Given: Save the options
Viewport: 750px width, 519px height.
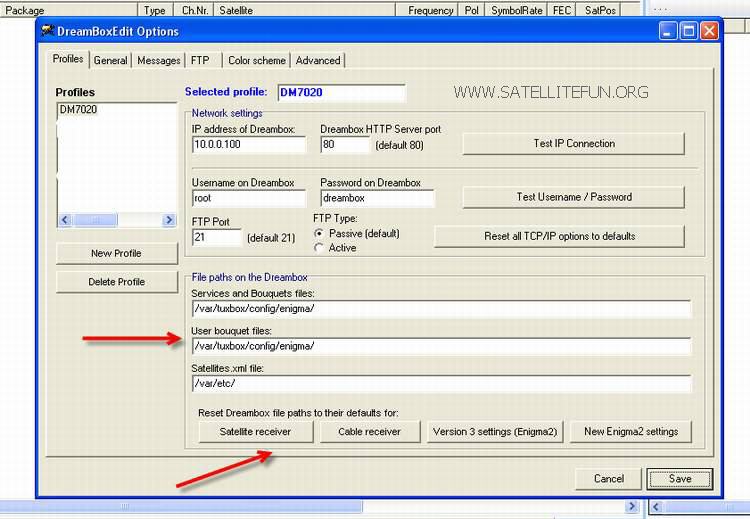Looking at the screenshot, I should tap(680, 479).
